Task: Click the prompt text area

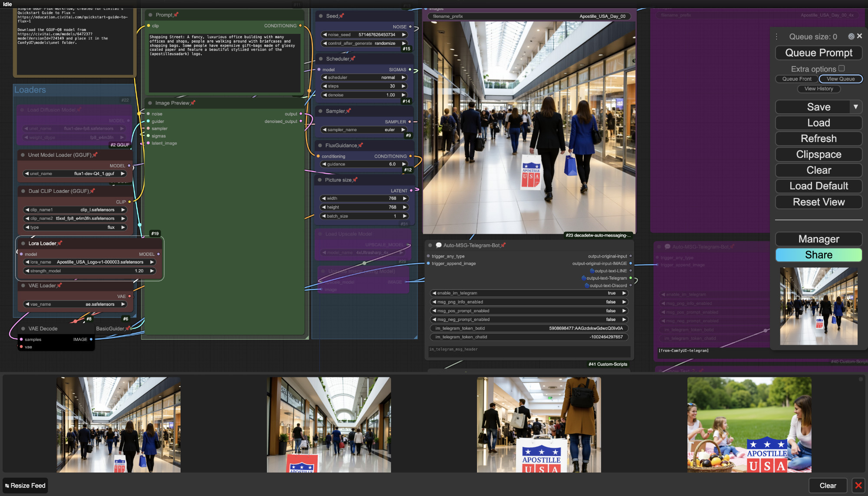Action: coord(224,63)
